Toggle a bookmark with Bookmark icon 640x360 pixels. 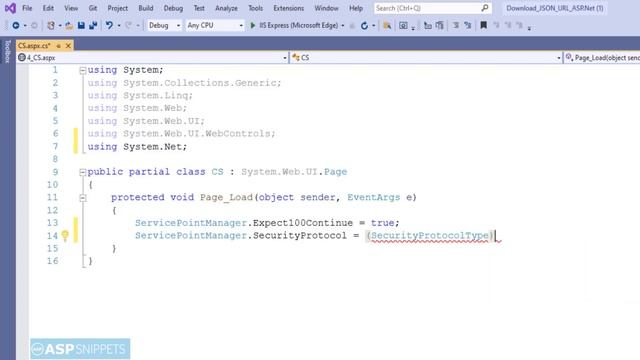tap(483, 25)
